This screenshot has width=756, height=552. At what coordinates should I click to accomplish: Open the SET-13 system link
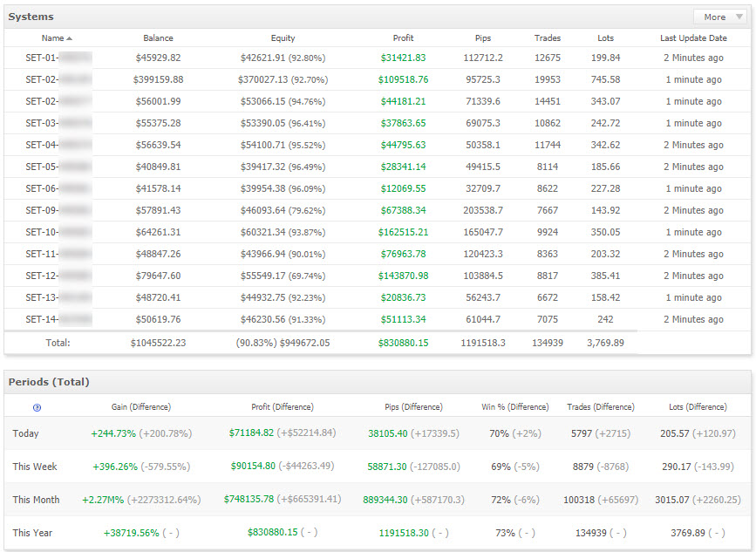pyautogui.click(x=58, y=297)
